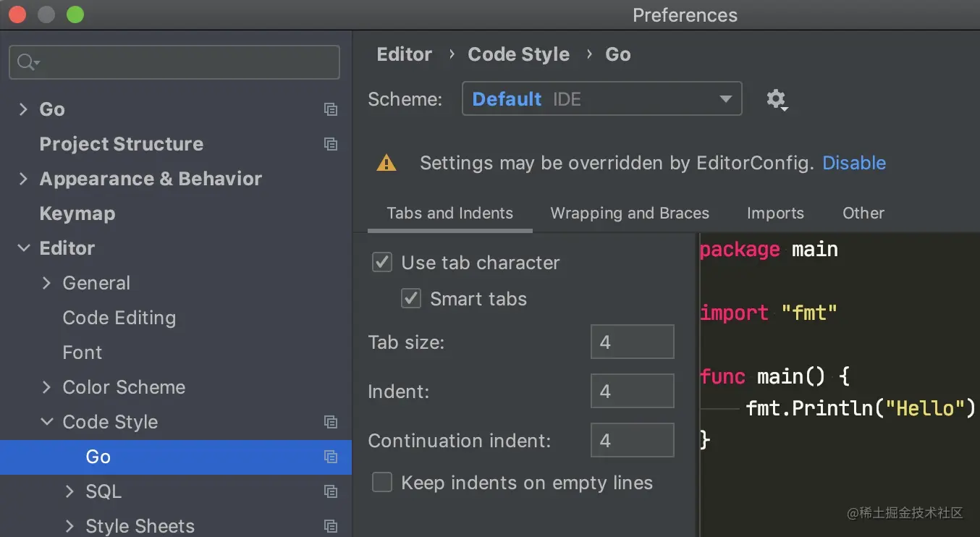The image size is (980, 537).
Task: Expand the Appearance & Behavior section
Action: click(24, 179)
